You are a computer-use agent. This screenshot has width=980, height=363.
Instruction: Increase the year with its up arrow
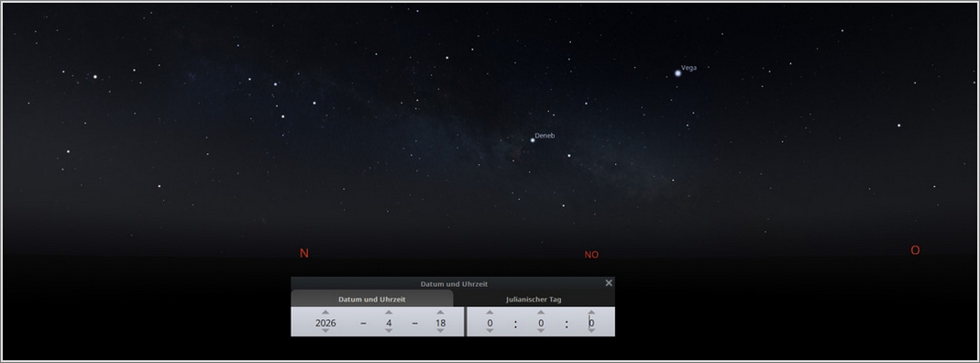[325, 313]
